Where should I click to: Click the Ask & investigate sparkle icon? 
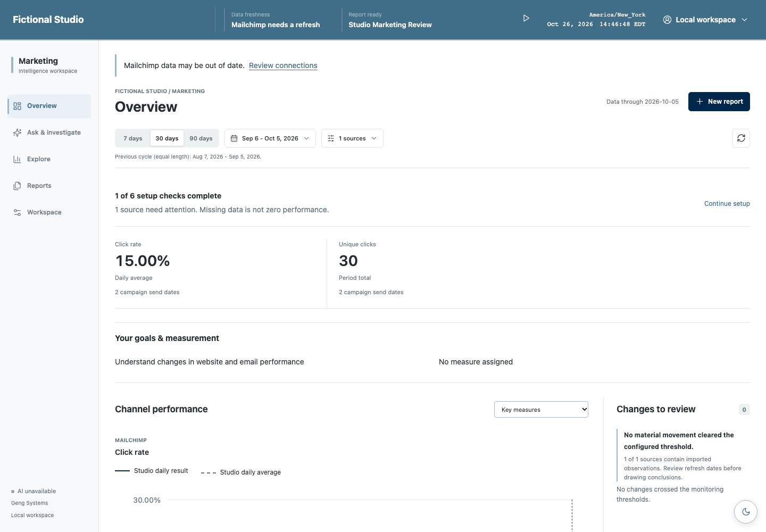[17, 132]
